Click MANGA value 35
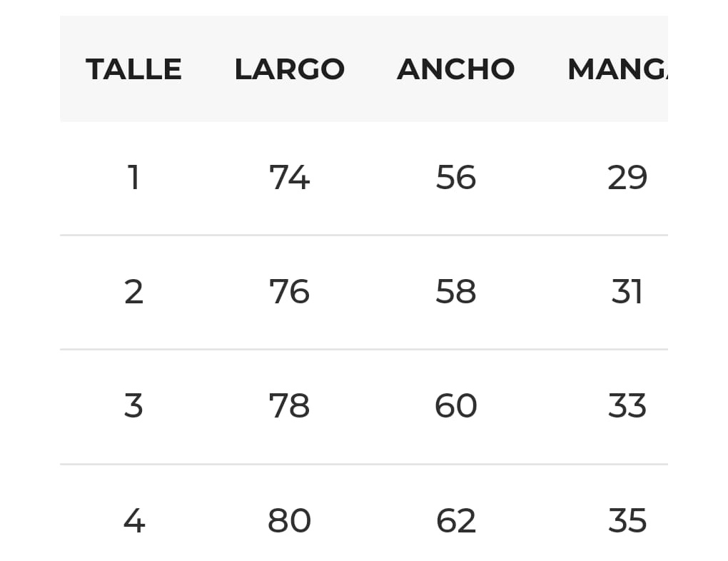Screen dimensions: 728x561 627,520
